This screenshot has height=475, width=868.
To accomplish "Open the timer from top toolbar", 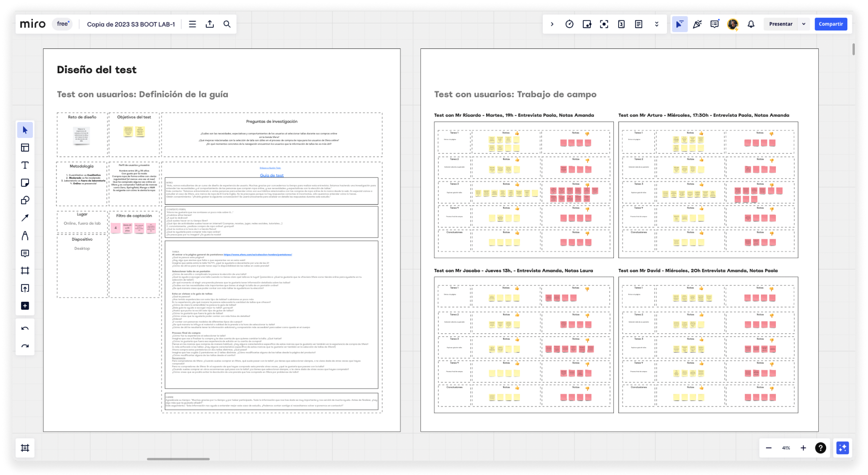I will pyautogui.click(x=569, y=24).
